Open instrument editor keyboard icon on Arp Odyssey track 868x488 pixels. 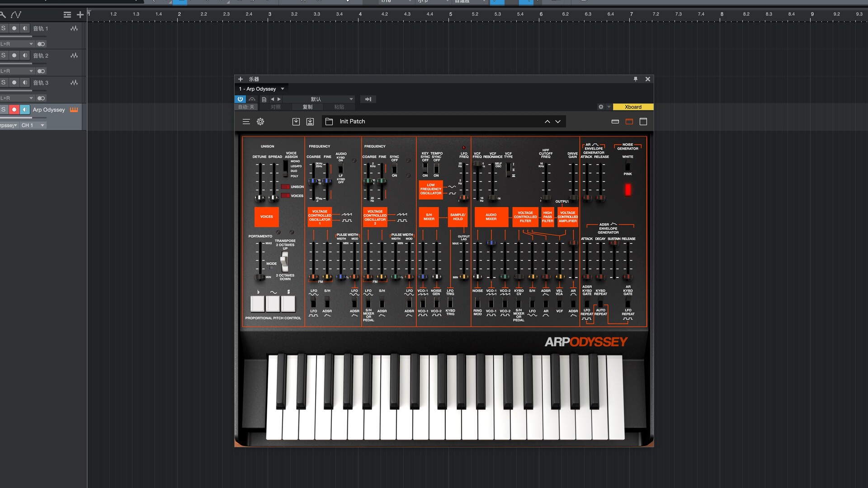pyautogui.click(x=74, y=110)
